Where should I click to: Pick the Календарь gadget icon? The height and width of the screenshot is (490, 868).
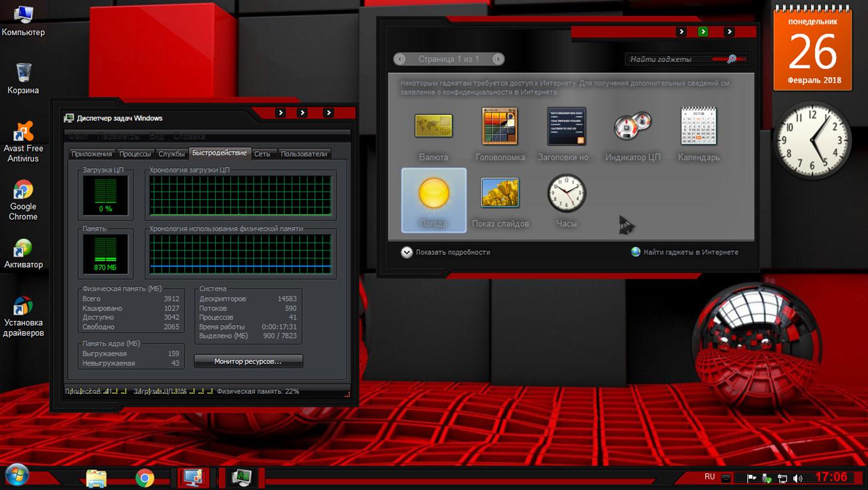(x=698, y=127)
